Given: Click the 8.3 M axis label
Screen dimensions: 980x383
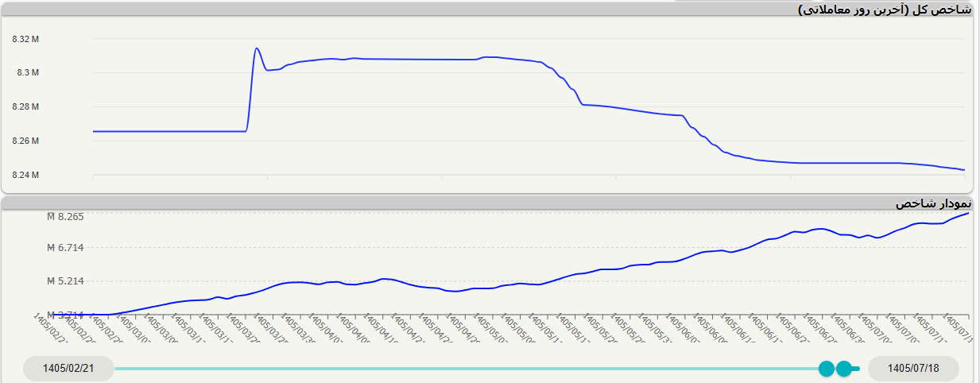Looking at the screenshot, I should (x=28, y=72).
